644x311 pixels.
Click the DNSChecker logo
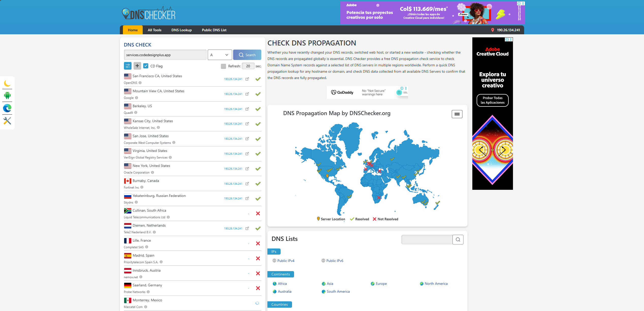(x=149, y=13)
